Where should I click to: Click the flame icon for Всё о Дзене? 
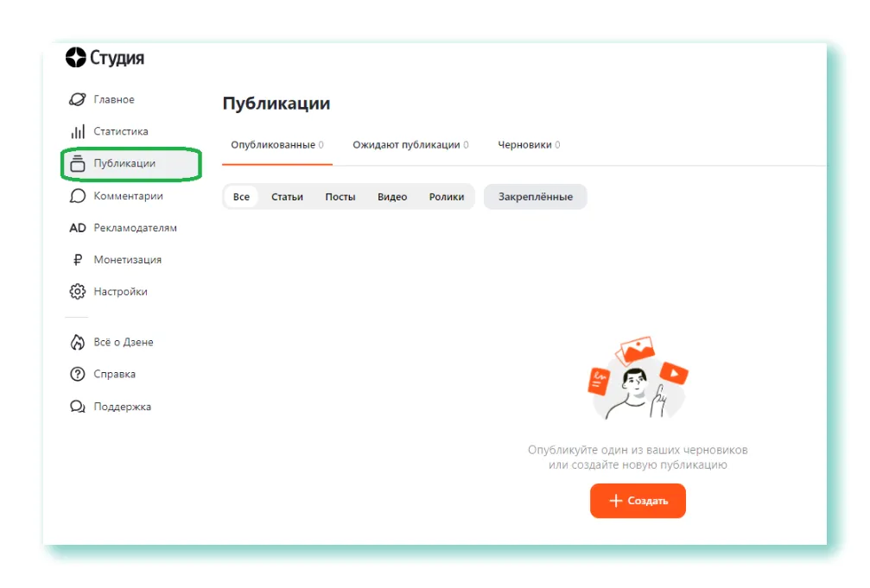click(78, 342)
